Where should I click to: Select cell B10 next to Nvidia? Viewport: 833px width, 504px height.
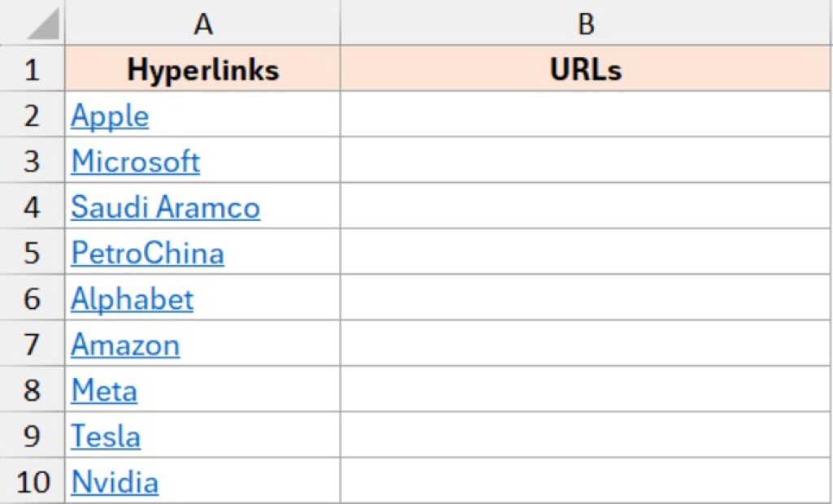click(585, 481)
